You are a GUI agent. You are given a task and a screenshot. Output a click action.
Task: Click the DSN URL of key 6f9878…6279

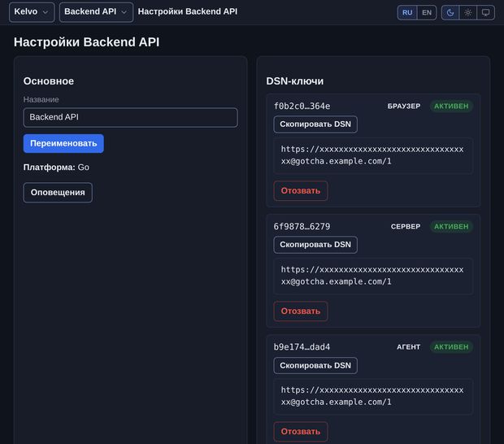click(373, 276)
